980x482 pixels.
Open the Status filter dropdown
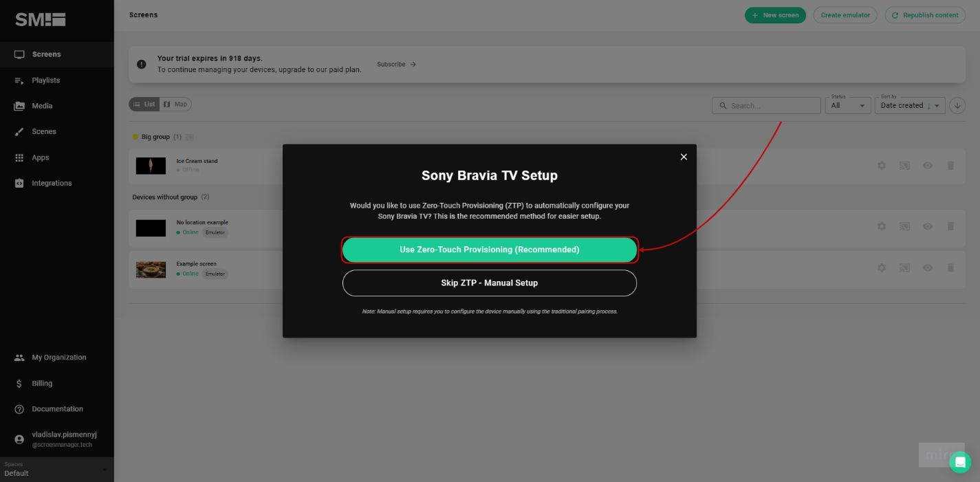click(849, 105)
